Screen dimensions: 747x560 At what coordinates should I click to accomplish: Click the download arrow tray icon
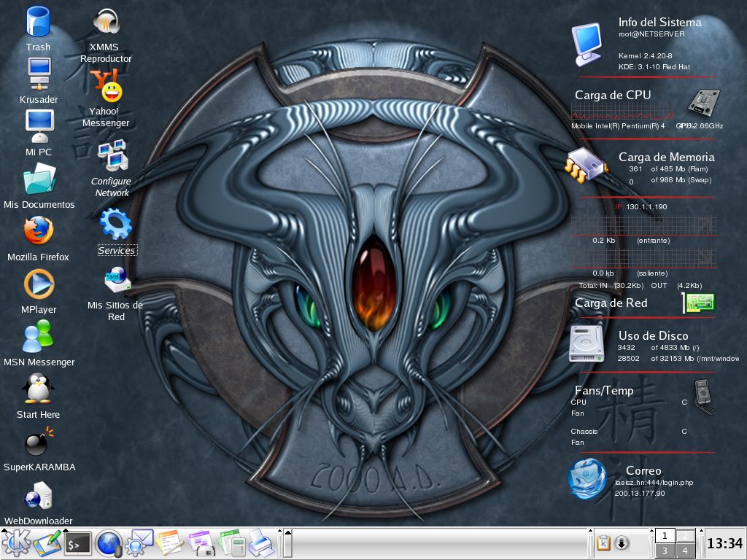tap(622, 543)
